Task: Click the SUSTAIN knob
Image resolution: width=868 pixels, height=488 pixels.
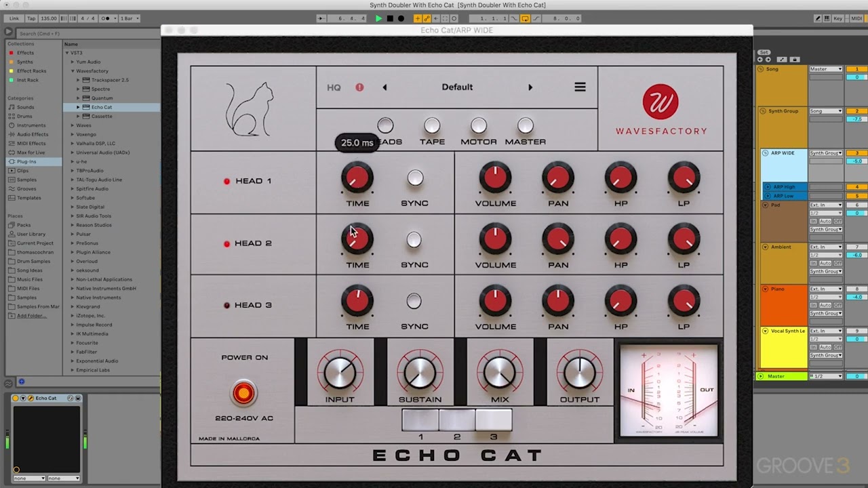Action: (420, 372)
